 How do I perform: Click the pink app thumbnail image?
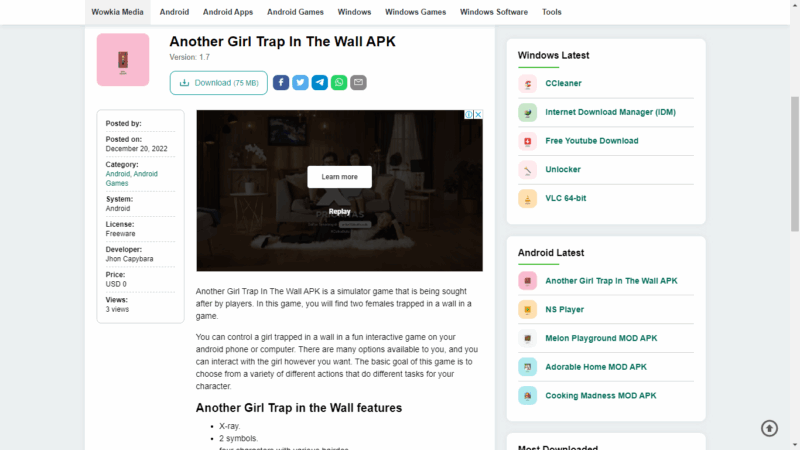(x=123, y=60)
